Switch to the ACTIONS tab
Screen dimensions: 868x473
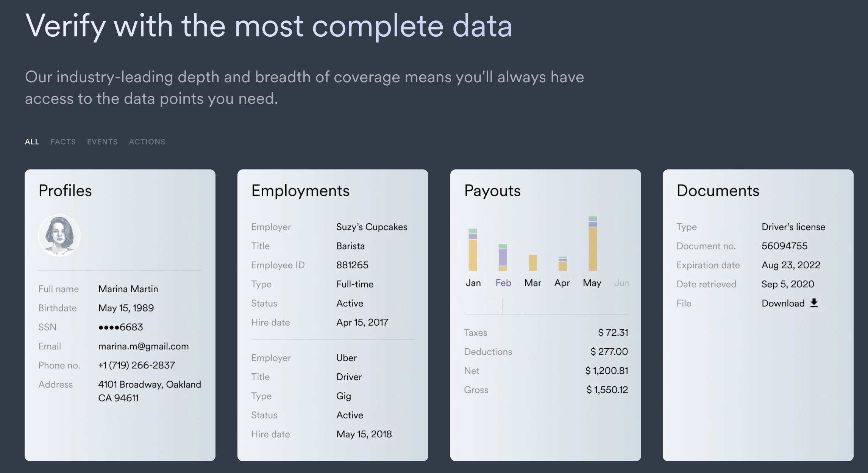[x=147, y=142]
